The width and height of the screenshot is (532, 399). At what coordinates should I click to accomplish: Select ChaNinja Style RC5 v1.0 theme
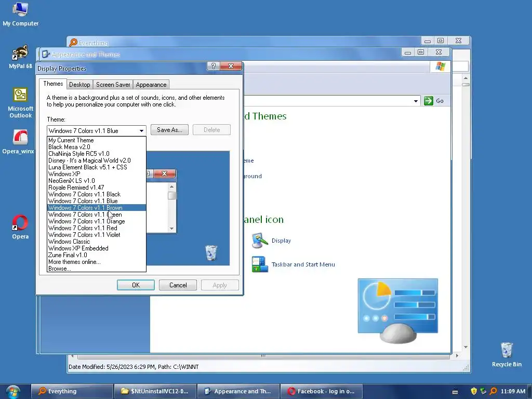[x=96, y=154]
